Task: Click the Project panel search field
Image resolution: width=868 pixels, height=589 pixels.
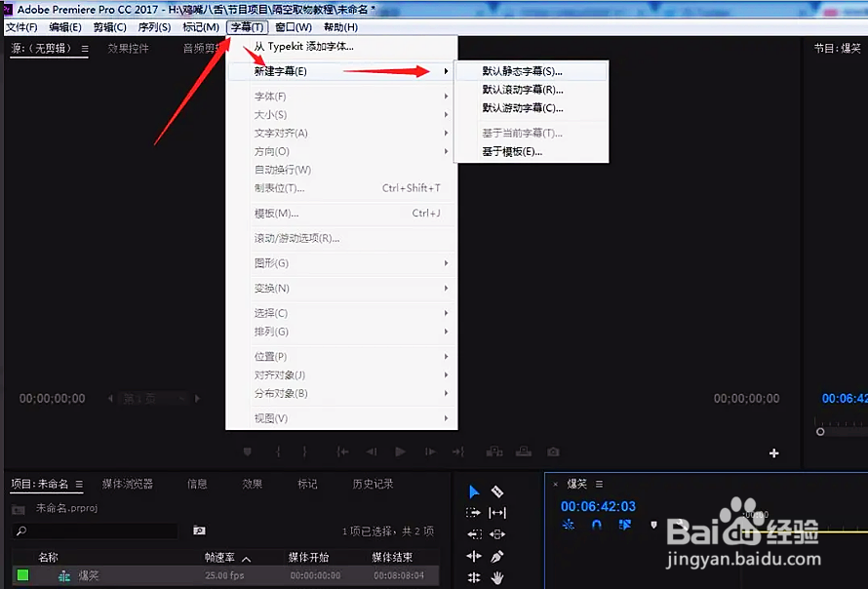Action: coord(96,530)
